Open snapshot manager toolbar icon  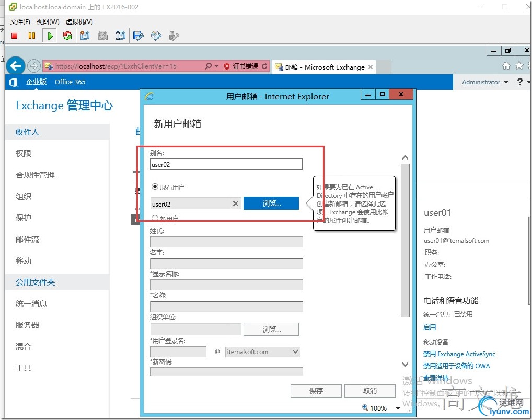click(120, 36)
